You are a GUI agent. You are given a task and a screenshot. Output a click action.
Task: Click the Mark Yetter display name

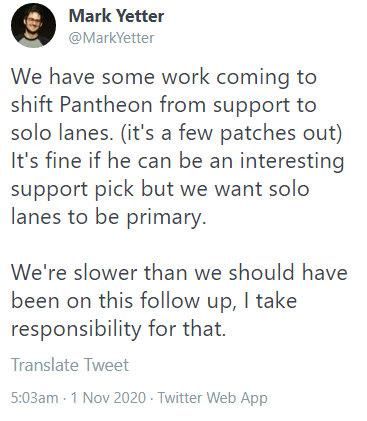pyautogui.click(x=116, y=16)
